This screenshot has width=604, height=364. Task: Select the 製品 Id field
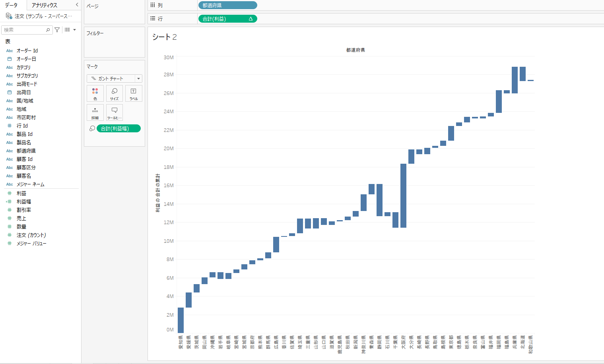coord(25,134)
